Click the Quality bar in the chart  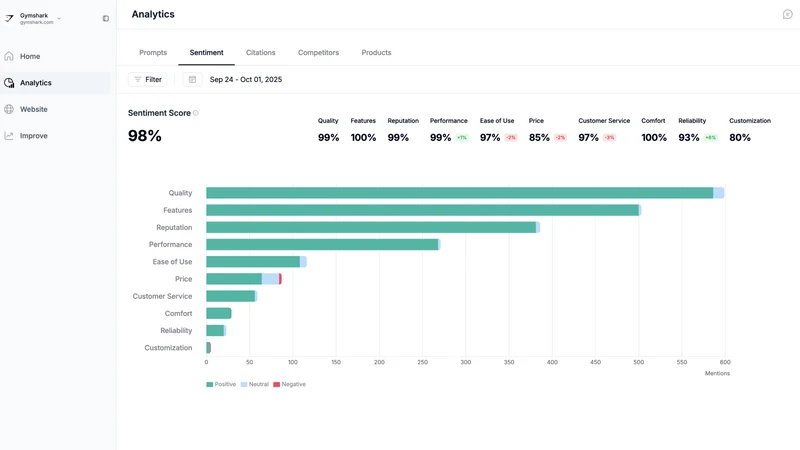click(x=465, y=193)
